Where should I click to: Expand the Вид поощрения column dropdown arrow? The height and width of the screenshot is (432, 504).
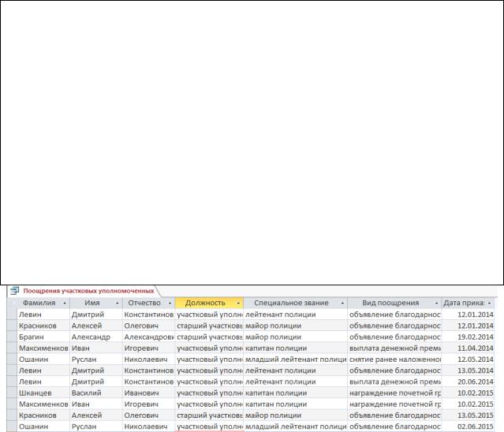point(435,303)
